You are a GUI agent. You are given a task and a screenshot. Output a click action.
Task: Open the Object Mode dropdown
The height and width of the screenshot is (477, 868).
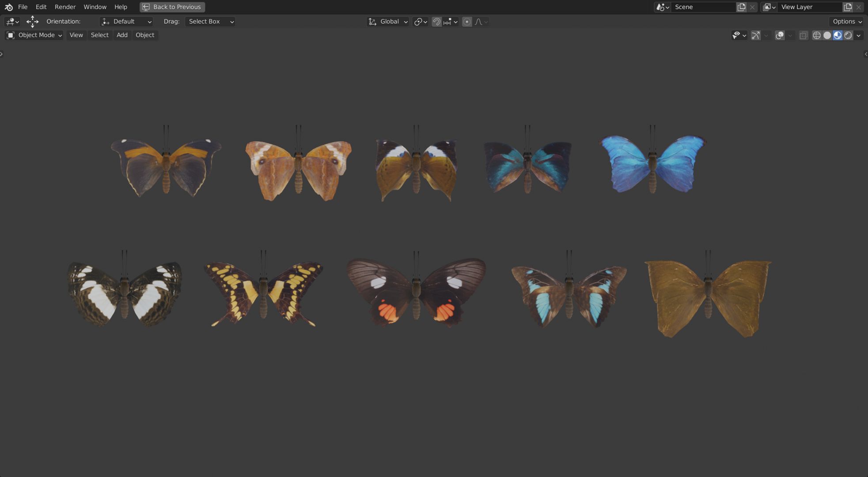click(34, 35)
